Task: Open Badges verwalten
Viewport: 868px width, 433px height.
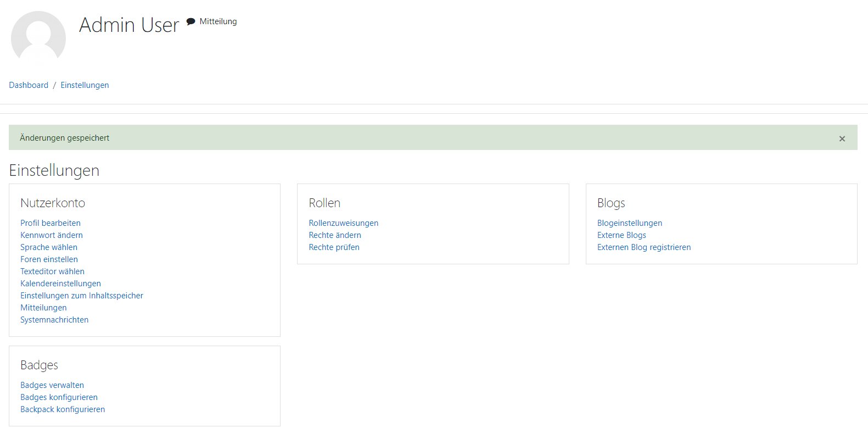Action: (x=52, y=385)
